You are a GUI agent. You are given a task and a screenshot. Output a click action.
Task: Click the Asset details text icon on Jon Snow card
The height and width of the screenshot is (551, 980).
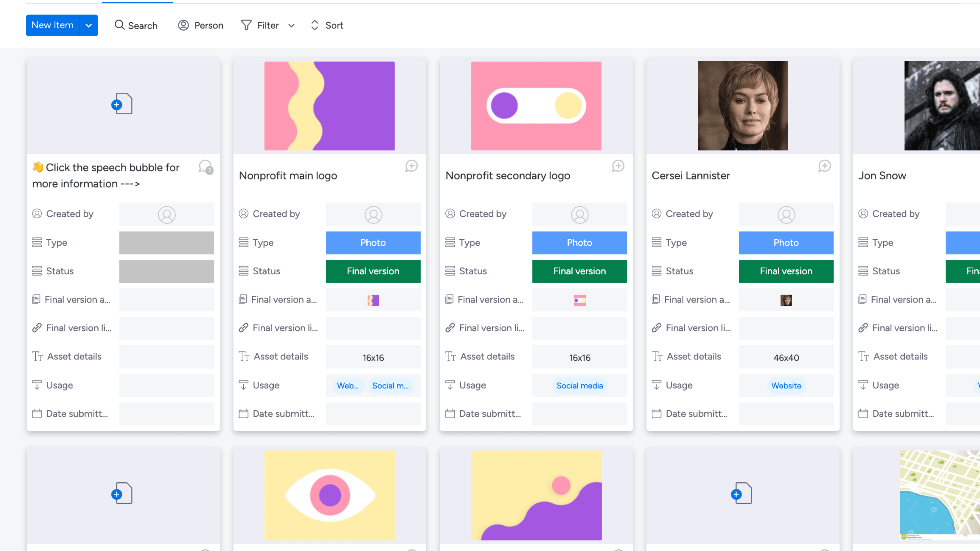click(x=863, y=356)
